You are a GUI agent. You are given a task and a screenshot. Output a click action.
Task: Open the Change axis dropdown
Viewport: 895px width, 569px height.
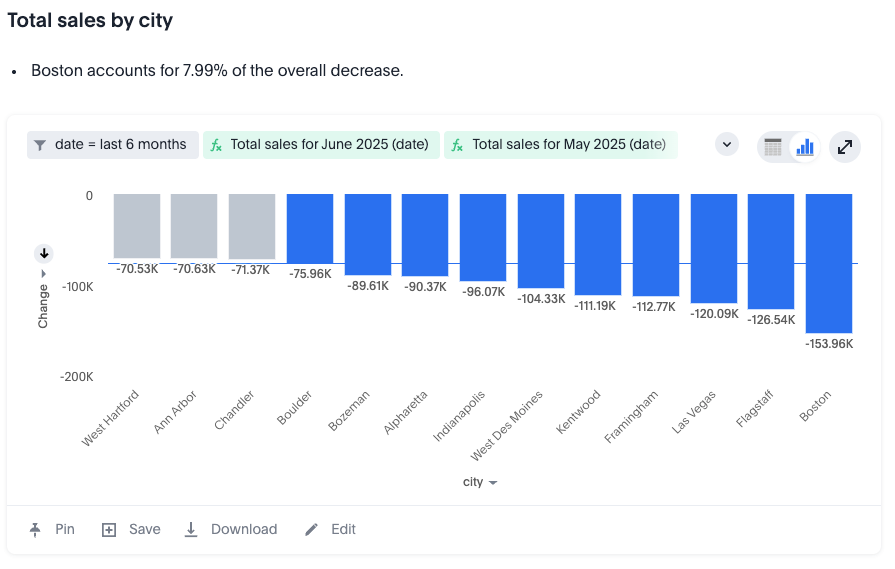(x=43, y=275)
